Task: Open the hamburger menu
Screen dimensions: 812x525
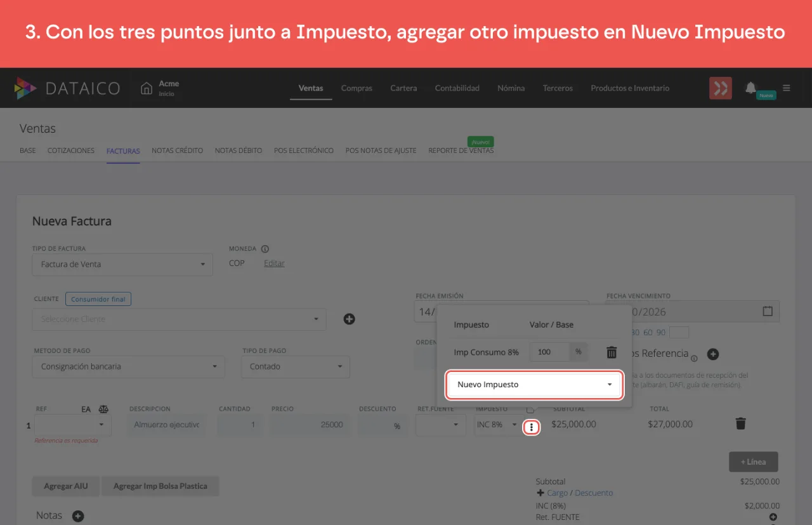Action: pos(787,88)
